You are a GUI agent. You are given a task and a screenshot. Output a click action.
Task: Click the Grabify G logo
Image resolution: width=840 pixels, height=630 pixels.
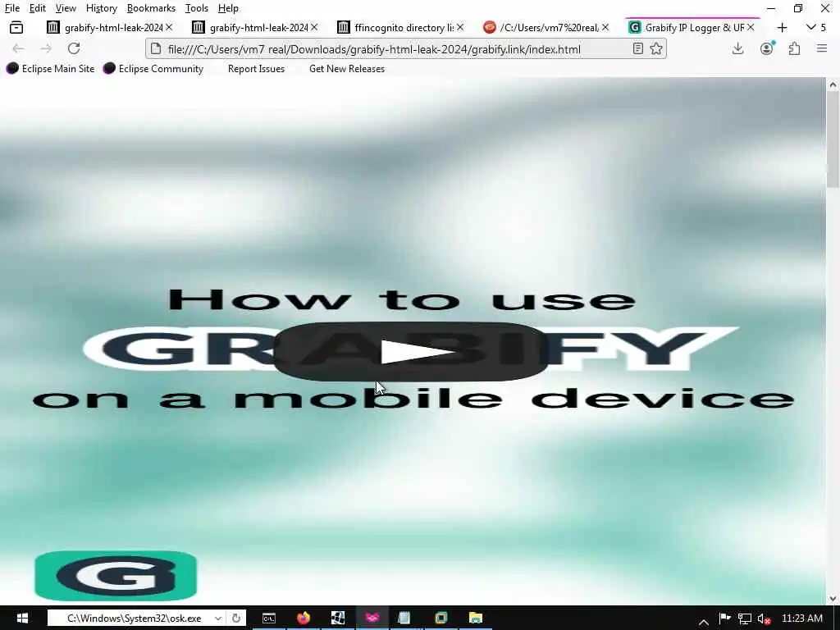[x=116, y=575]
